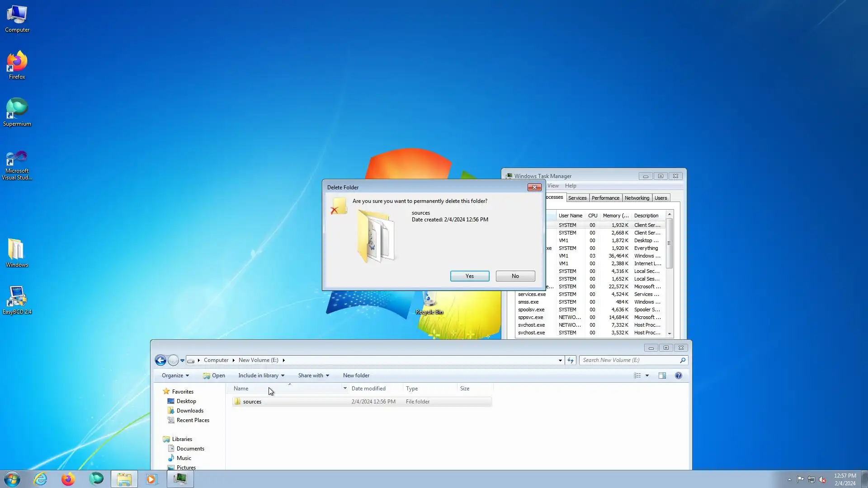Viewport: 868px width, 488px height.
Task: Confirm deletion by clicking Yes
Action: (470, 276)
